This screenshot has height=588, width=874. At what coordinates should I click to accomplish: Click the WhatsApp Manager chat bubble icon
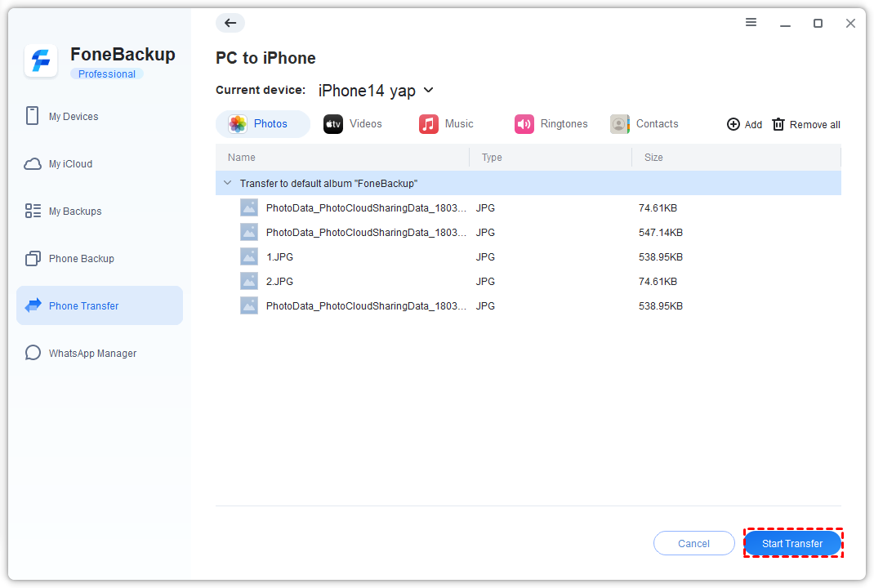tap(33, 353)
